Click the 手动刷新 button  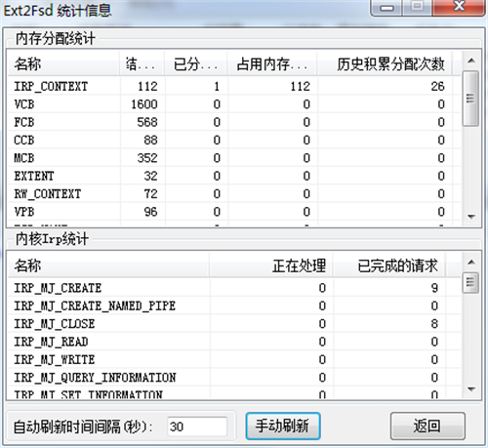click(283, 426)
